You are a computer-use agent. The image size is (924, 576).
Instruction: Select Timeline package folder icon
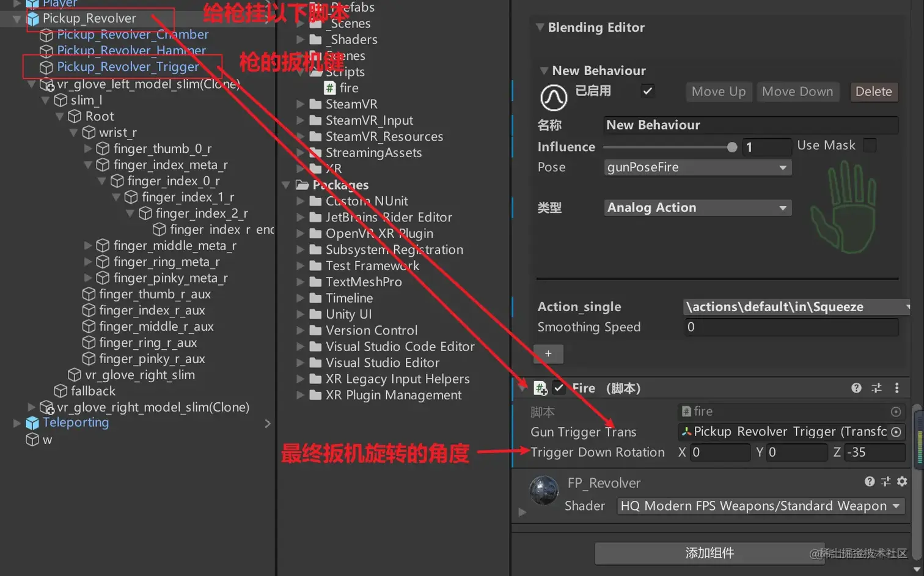coord(315,298)
